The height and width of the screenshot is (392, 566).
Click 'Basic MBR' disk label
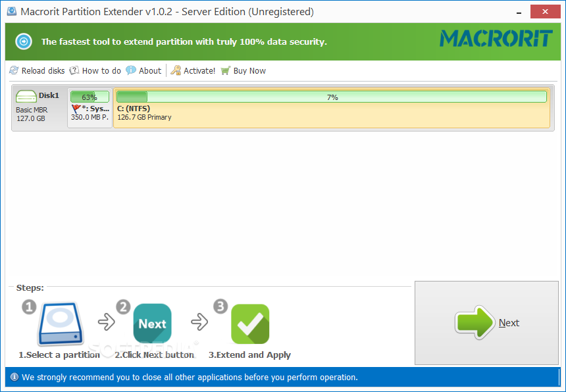[x=32, y=110]
